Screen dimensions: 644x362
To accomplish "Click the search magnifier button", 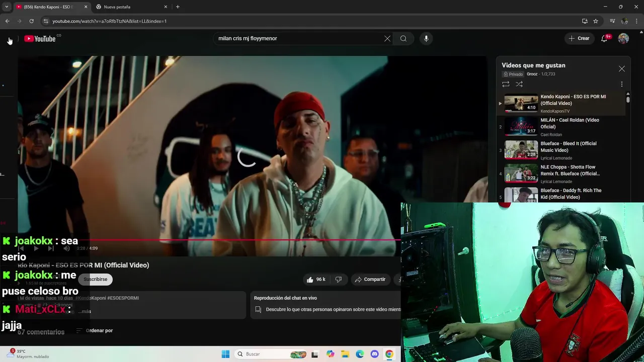I will (x=404, y=38).
